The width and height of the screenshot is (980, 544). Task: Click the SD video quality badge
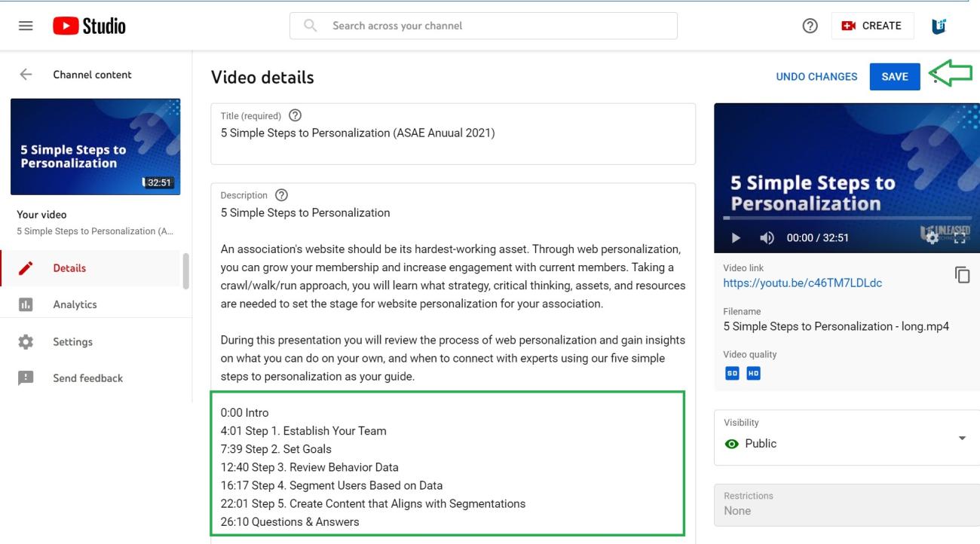click(x=731, y=373)
